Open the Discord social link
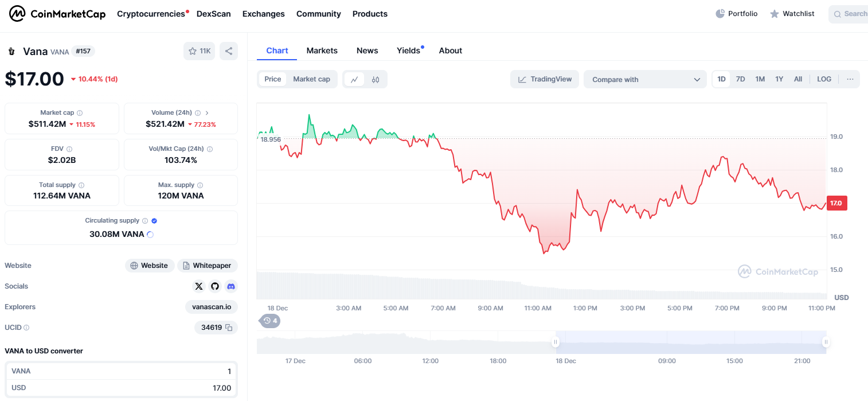This screenshot has width=868, height=401. (x=231, y=286)
